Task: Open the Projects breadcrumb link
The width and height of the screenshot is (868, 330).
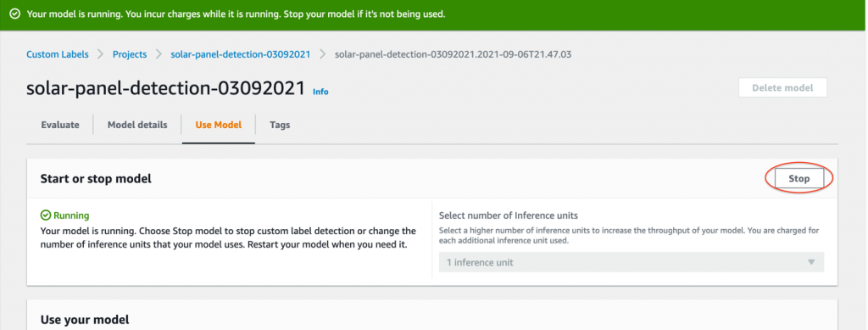Action: [x=130, y=54]
